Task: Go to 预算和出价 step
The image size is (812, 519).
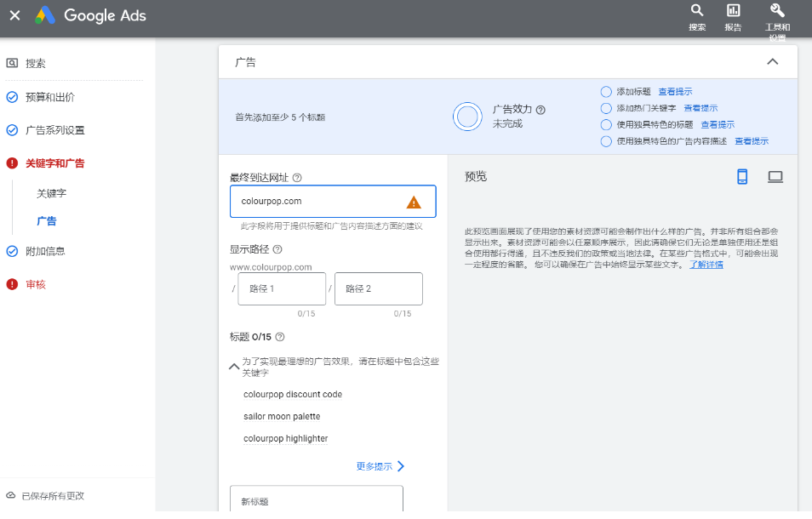Action: 50,97
